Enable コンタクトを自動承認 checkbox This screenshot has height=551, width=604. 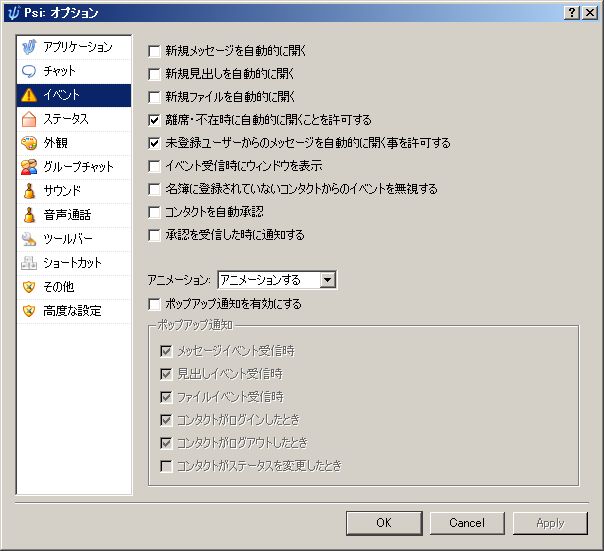click(154, 212)
